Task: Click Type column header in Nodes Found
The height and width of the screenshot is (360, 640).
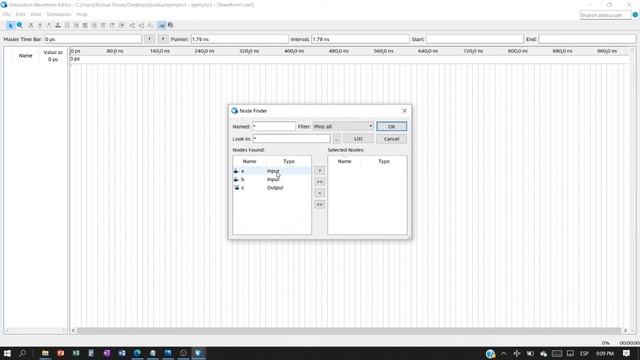Action: coord(289,161)
